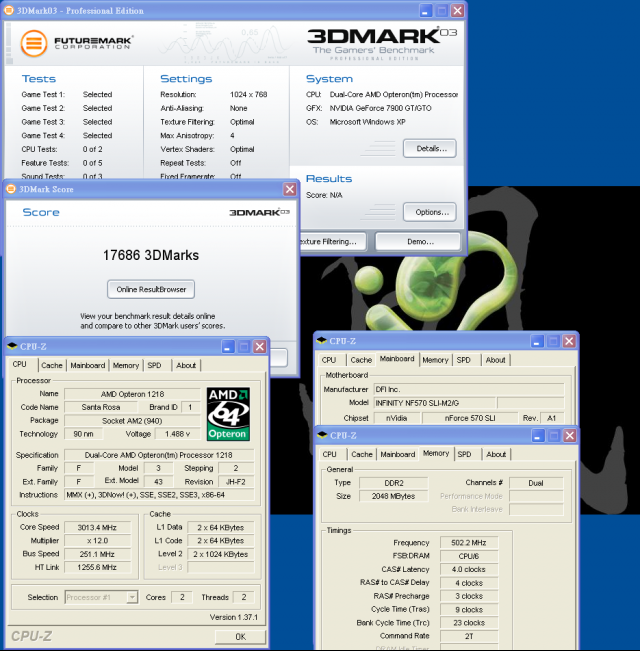The width and height of the screenshot is (640, 651).
Task: Select CPU tab in the CPU-Z Motherboard window
Action: (329, 360)
